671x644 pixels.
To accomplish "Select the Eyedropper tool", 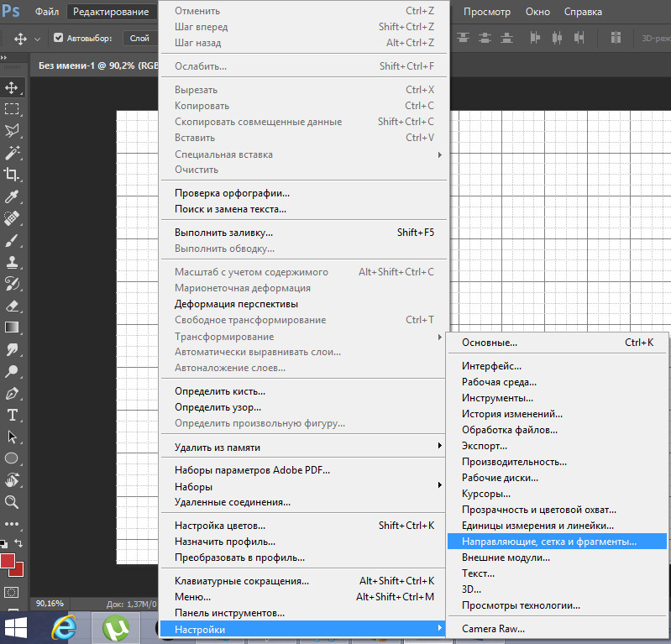I will [x=12, y=196].
